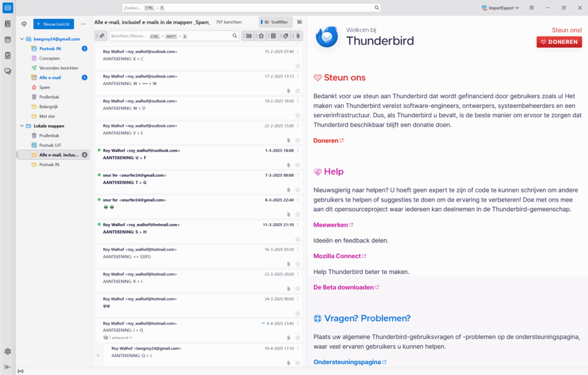Toggle show only messages with attachments filter
The height and width of the screenshot is (375, 588).
tap(298, 36)
